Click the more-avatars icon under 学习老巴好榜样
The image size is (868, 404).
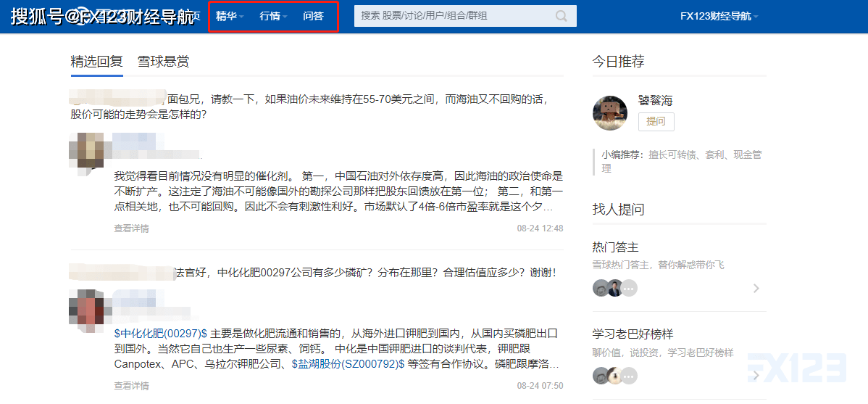click(x=629, y=376)
